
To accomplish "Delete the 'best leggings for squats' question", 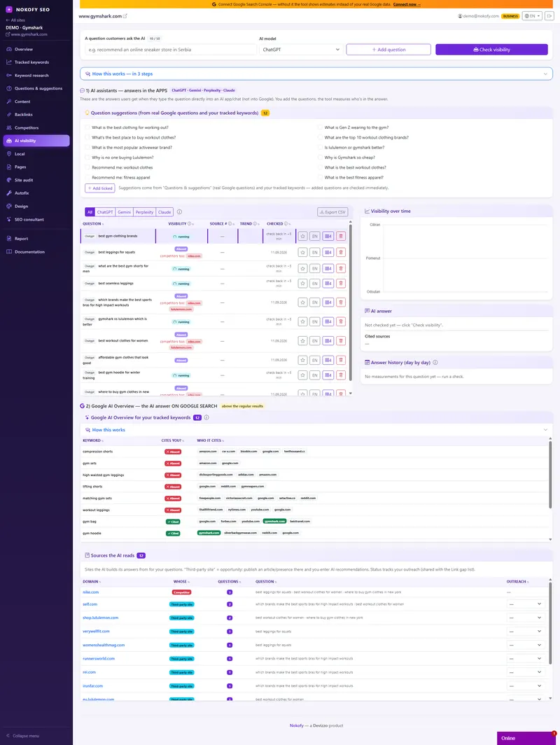I will click(341, 252).
